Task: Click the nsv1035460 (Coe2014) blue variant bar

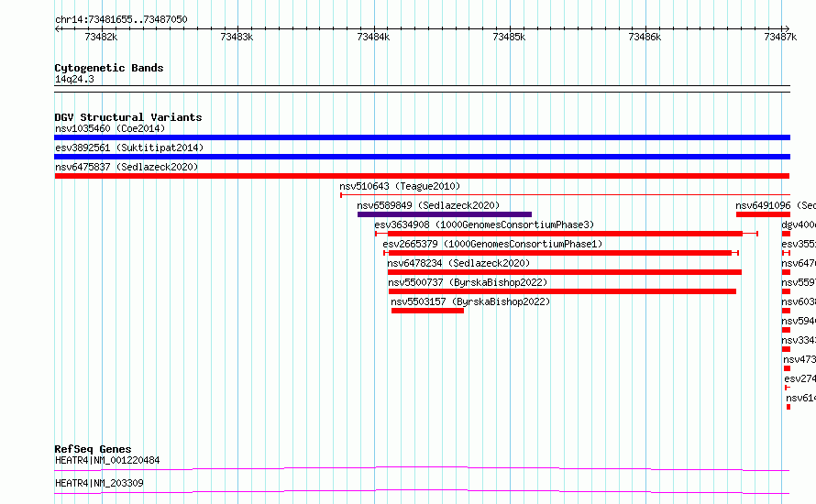Action: 422,137
